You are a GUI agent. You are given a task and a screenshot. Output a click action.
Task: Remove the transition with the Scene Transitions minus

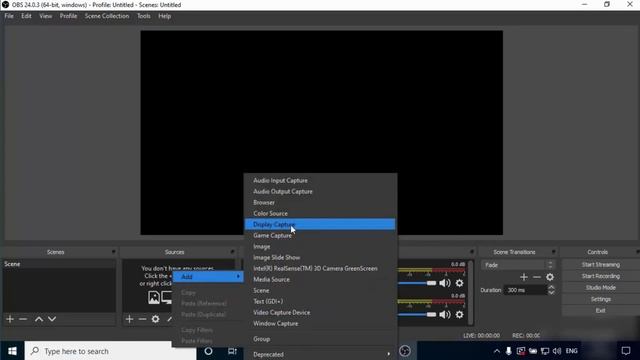(537, 277)
